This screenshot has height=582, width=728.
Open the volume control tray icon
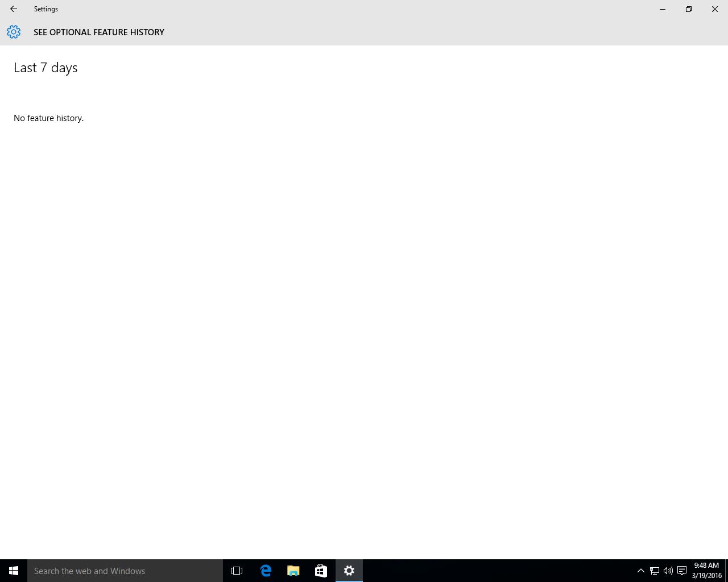[668, 571]
